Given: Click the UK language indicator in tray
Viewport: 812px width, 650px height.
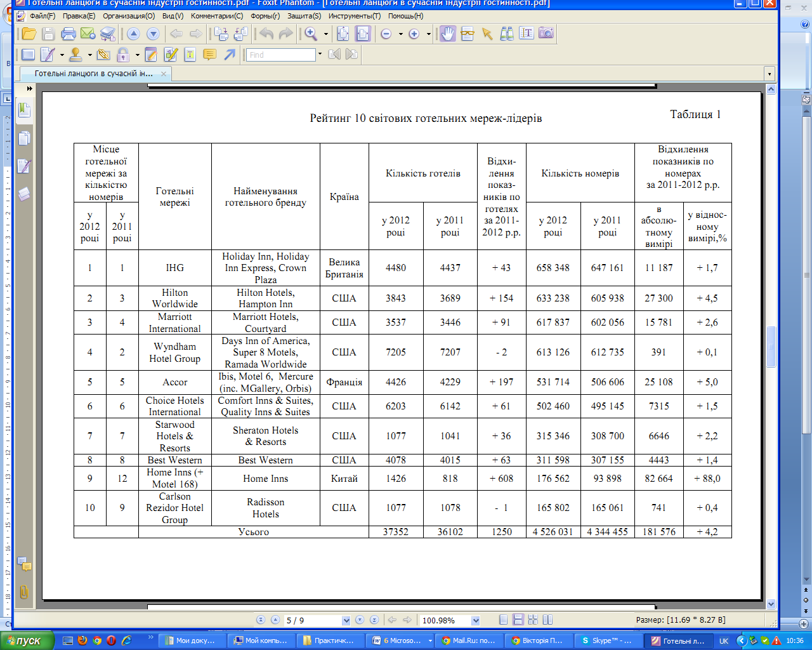Looking at the screenshot, I should coord(724,641).
